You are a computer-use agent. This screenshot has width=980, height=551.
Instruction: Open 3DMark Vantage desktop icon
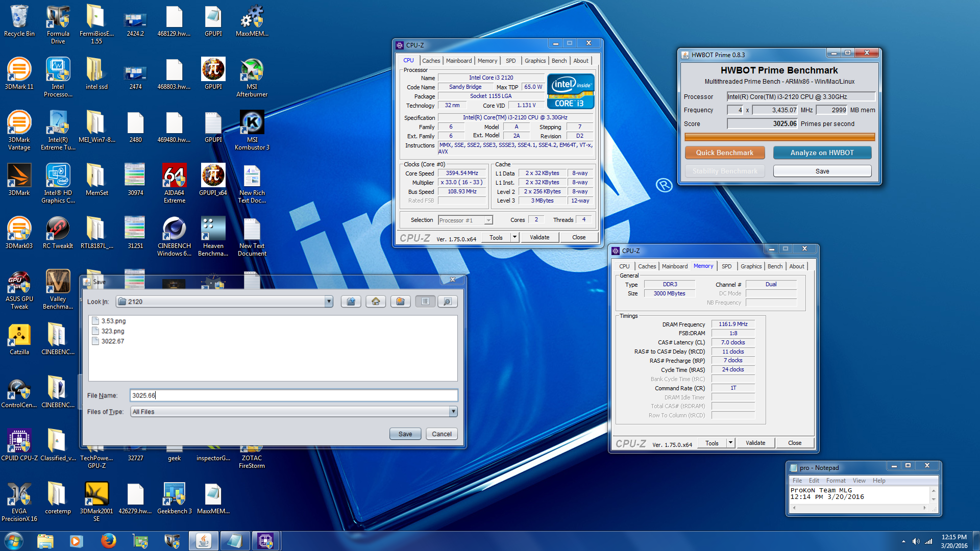tap(19, 131)
